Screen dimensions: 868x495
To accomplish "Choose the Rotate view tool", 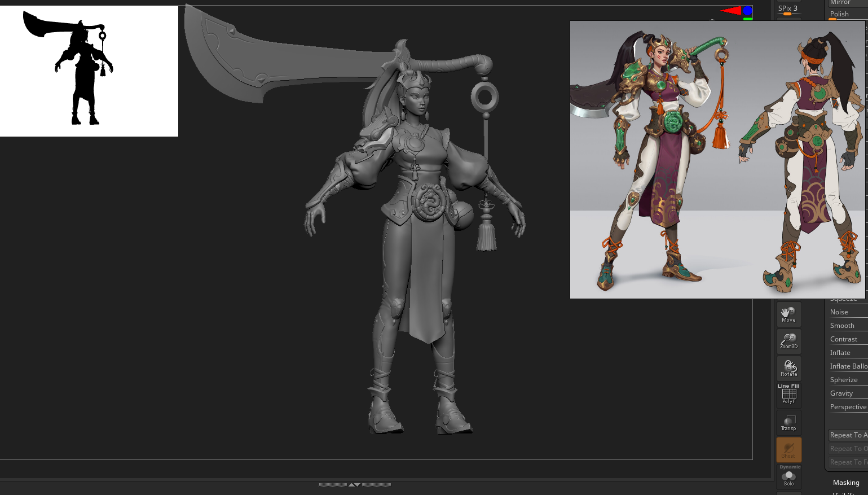I will [788, 368].
